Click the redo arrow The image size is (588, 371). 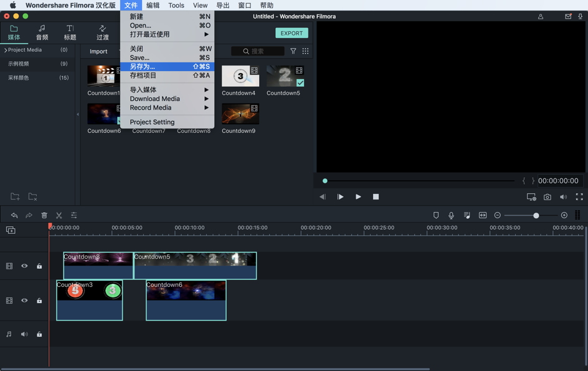click(x=29, y=215)
